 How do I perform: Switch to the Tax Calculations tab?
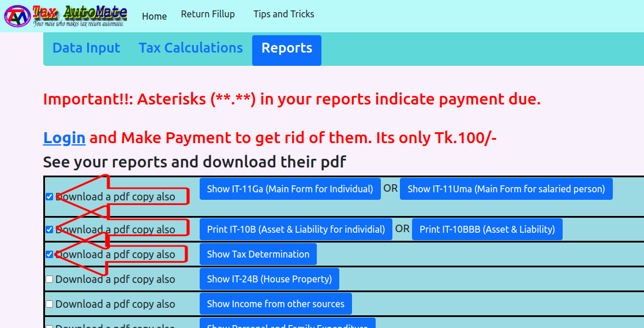(190, 48)
